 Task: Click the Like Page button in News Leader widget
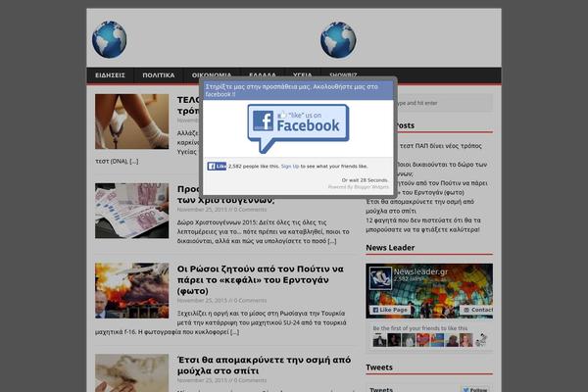click(390, 310)
